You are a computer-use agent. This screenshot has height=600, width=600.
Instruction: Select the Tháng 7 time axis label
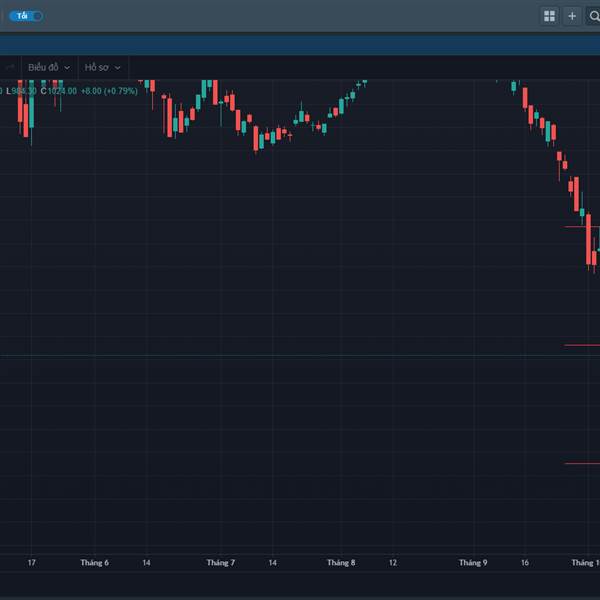(x=221, y=563)
